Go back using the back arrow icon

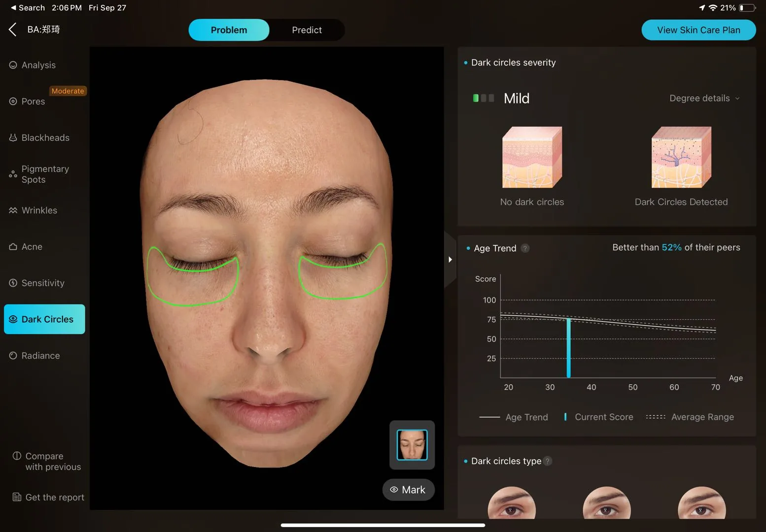tap(13, 30)
